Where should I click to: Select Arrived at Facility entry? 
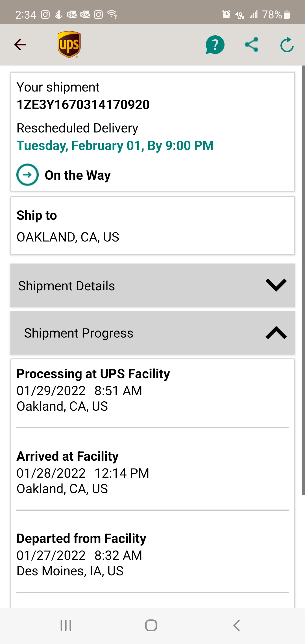click(152, 472)
